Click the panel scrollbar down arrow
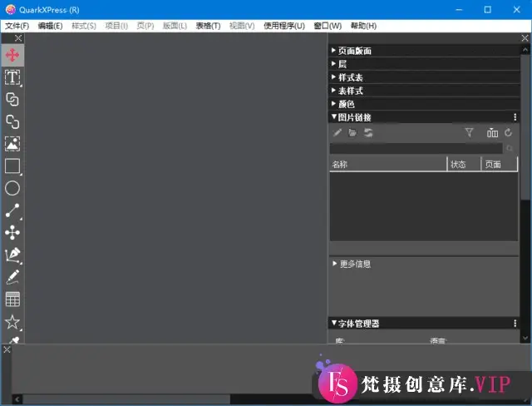532x406 pixels. point(525,338)
